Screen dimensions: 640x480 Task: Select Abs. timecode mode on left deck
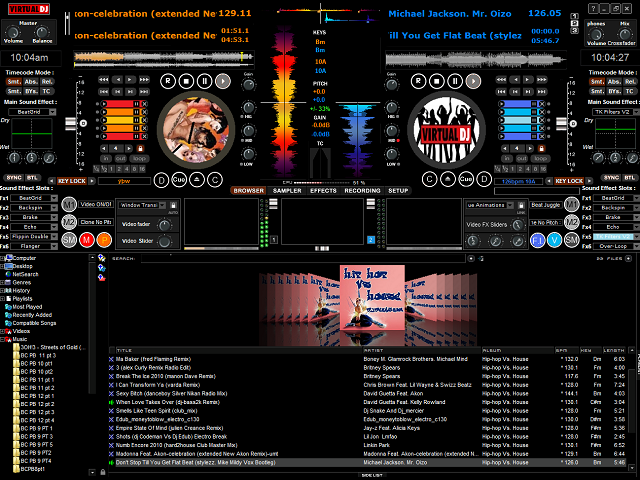pyautogui.click(x=31, y=82)
